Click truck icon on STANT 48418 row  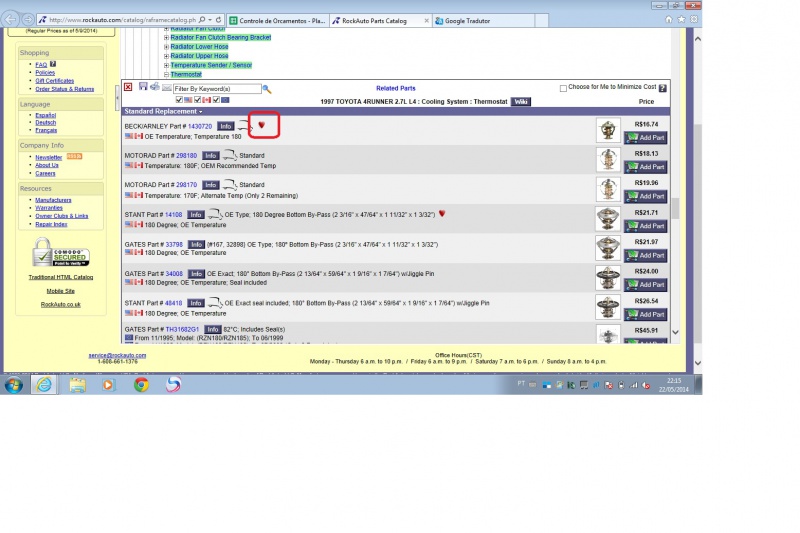215,303
